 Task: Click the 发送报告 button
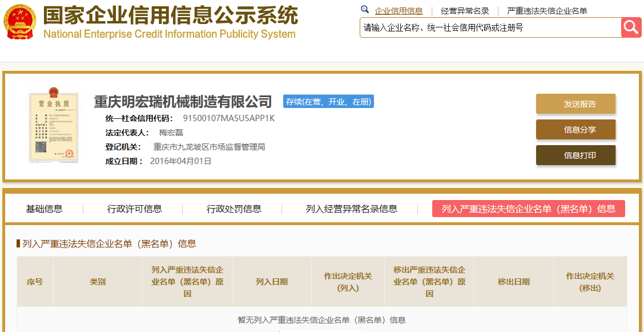pyautogui.click(x=576, y=104)
